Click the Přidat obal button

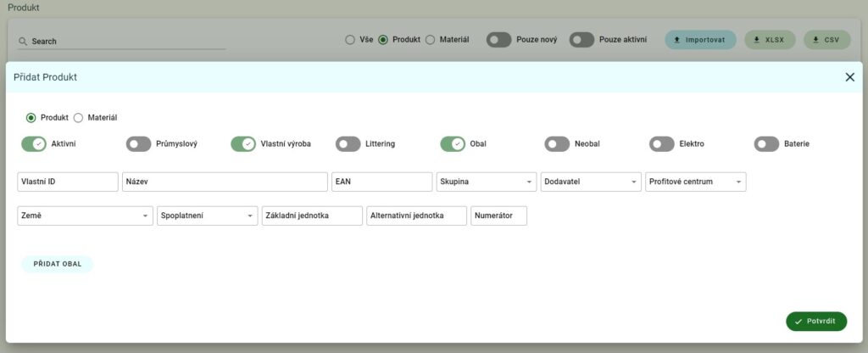[x=57, y=264]
